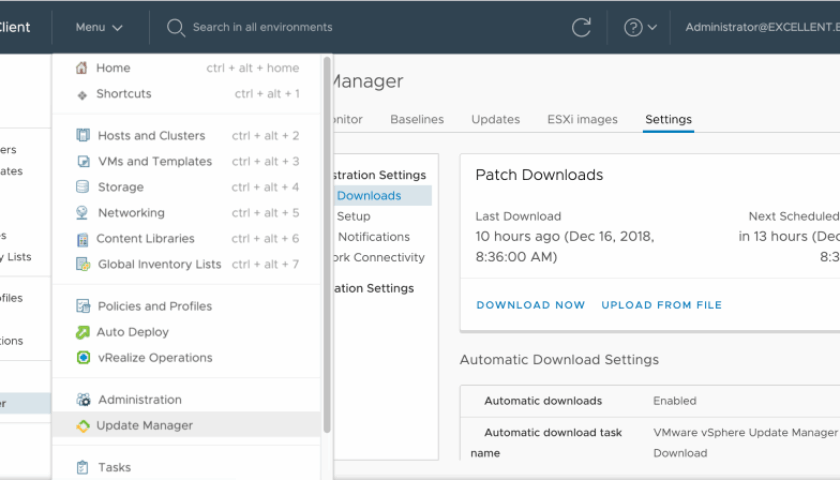Screen dimensions: 840x480
Task: Click the Administration gears icon
Action: point(83,400)
